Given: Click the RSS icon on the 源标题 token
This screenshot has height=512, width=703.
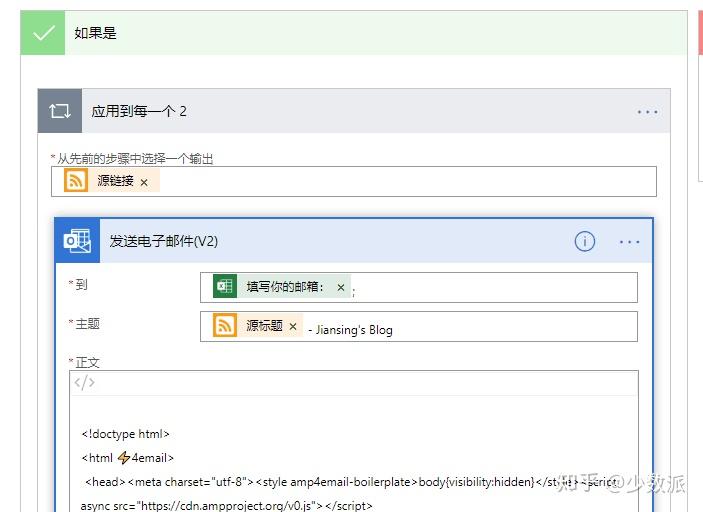Looking at the screenshot, I should [225, 325].
